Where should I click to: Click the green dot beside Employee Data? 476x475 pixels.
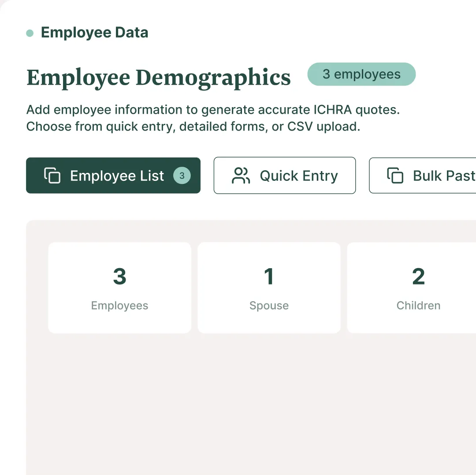click(30, 33)
